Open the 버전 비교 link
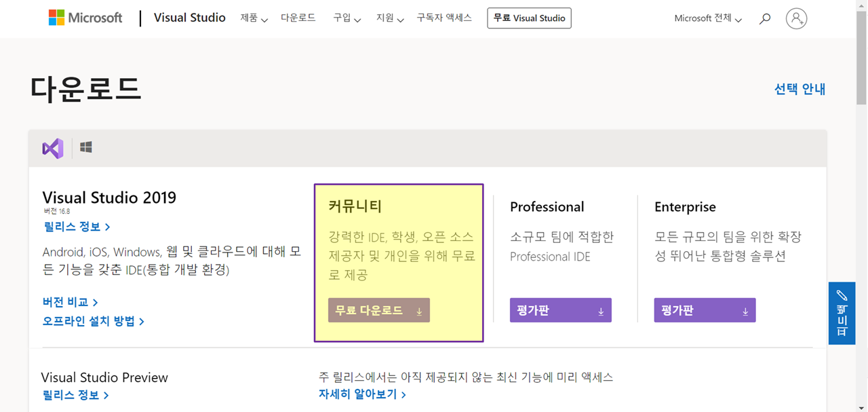This screenshot has height=412, width=868. point(70,302)
